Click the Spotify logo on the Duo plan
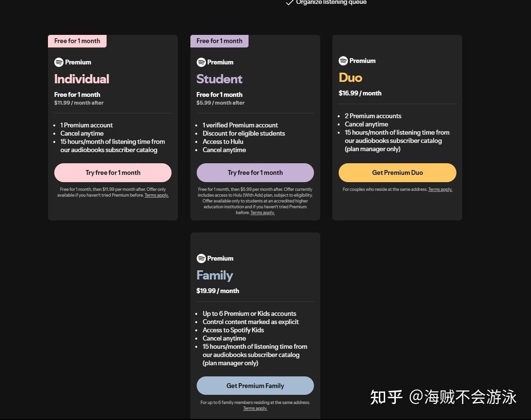 pyautogui.click(x=343, y=61)
